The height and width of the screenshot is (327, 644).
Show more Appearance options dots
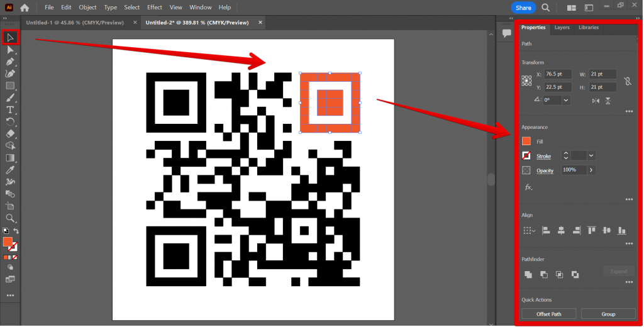[x=629, y=199]
